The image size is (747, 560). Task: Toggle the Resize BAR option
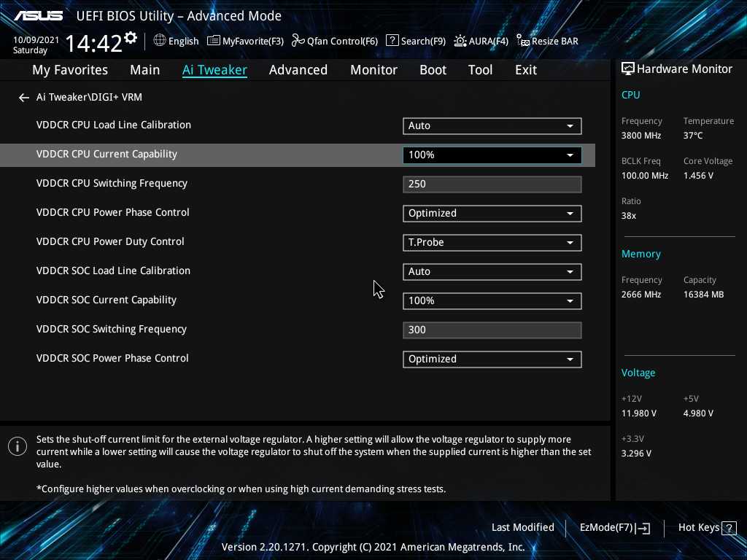547,41
